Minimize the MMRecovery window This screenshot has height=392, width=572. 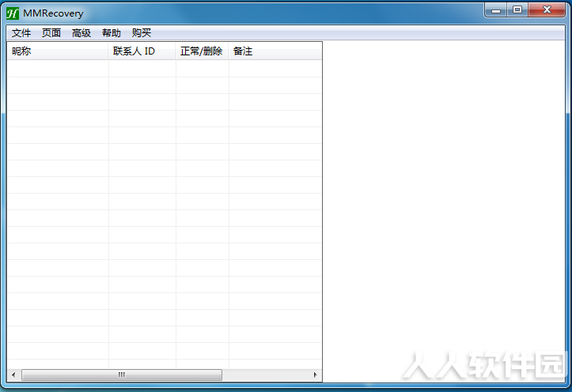point(496,10)
